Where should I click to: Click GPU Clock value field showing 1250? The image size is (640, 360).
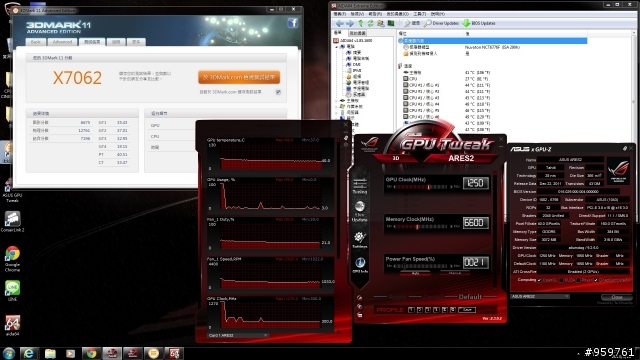(476, 183)
